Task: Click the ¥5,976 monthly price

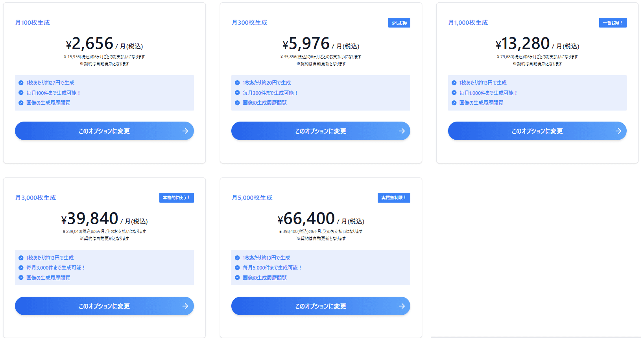Action: [x=321, y=44]
